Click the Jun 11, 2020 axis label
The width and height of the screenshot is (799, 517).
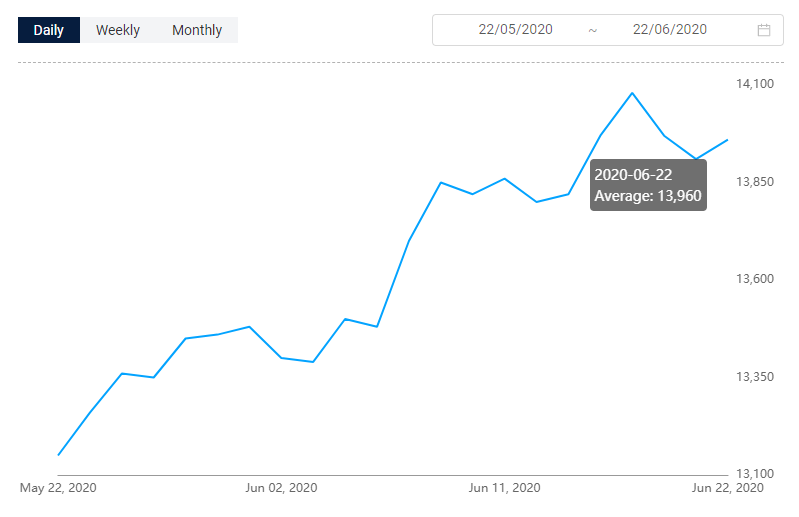504,488
